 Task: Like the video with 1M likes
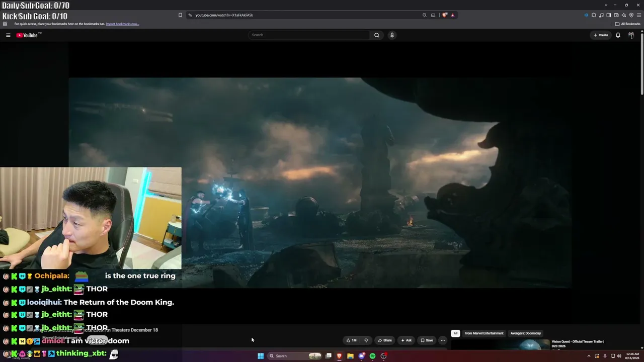[x=352, y=340]
